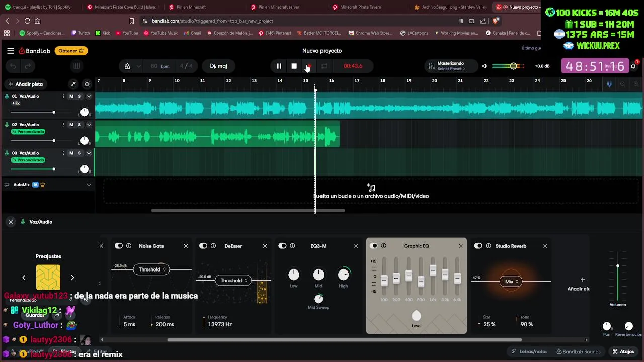Remove the Studio Reverb effect
The image size is (644, 362).
click(545, 246)
